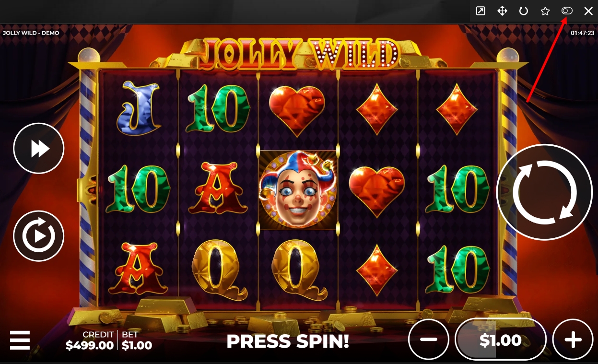Start autoplay with the circular play icon
Screen dimensions: 598x364
[39, 236]
